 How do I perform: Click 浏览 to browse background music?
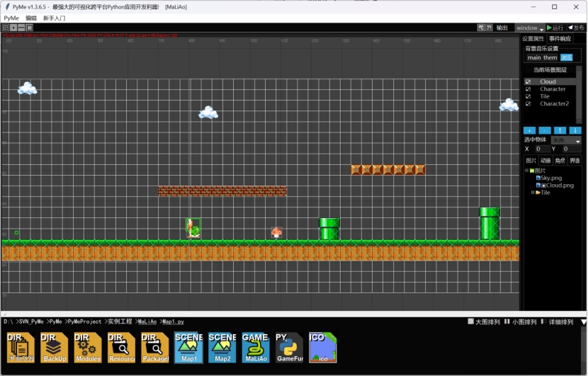coord(566,58)
